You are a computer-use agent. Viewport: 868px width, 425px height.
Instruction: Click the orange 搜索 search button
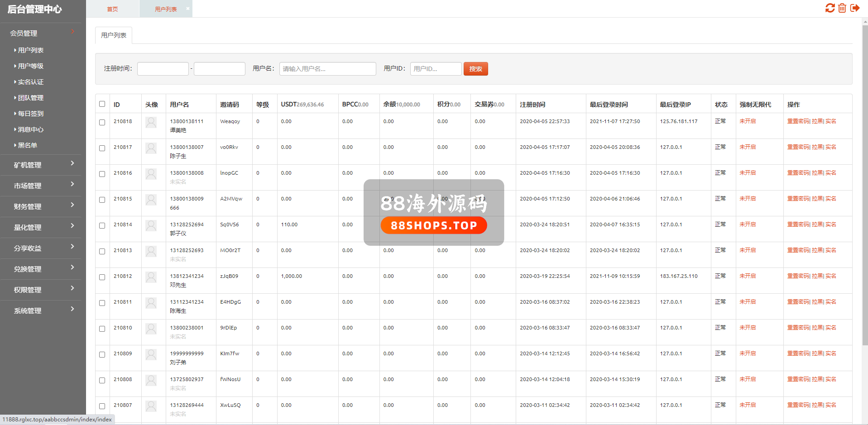tap(475, 69)
